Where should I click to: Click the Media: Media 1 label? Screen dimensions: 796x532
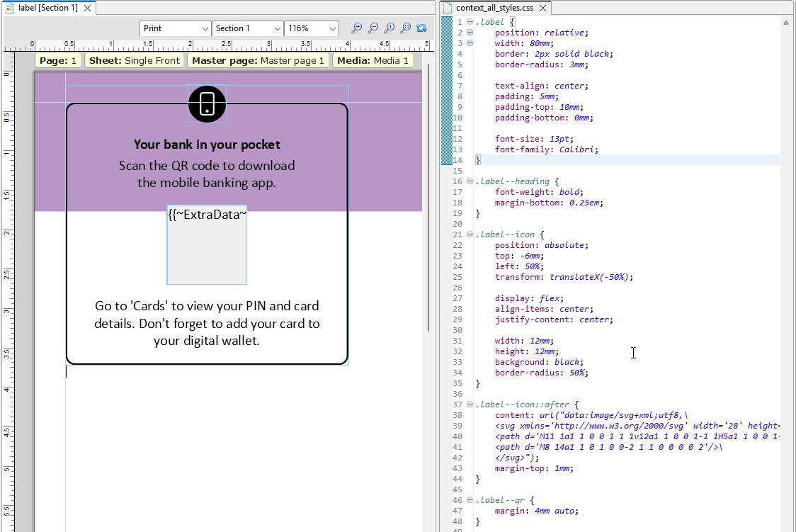(x=373, y=61)
